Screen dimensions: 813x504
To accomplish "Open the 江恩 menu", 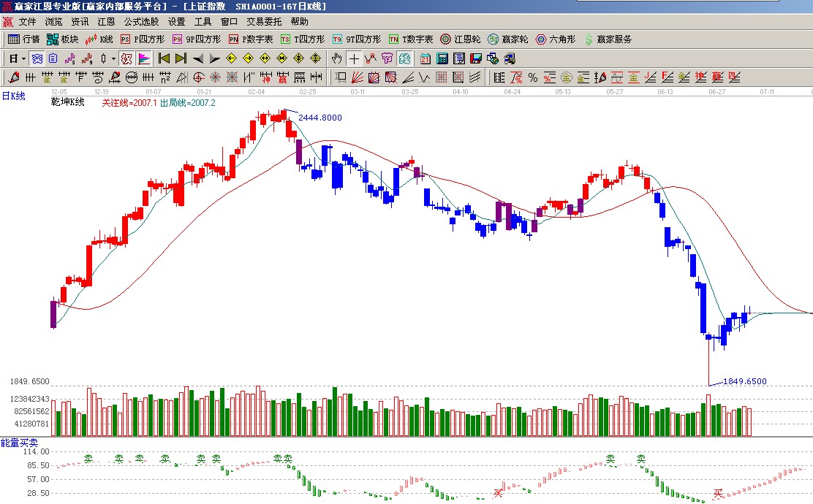I will coord(106,22).
